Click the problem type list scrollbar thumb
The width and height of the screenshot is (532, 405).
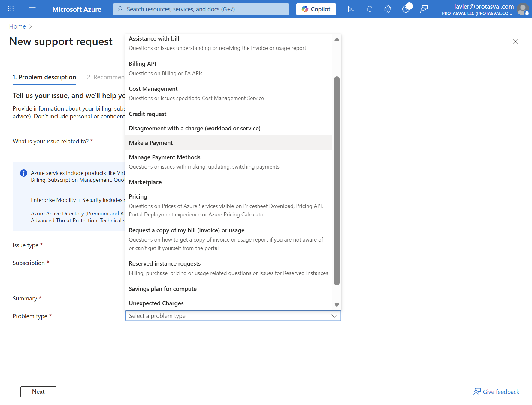point(337,181)
